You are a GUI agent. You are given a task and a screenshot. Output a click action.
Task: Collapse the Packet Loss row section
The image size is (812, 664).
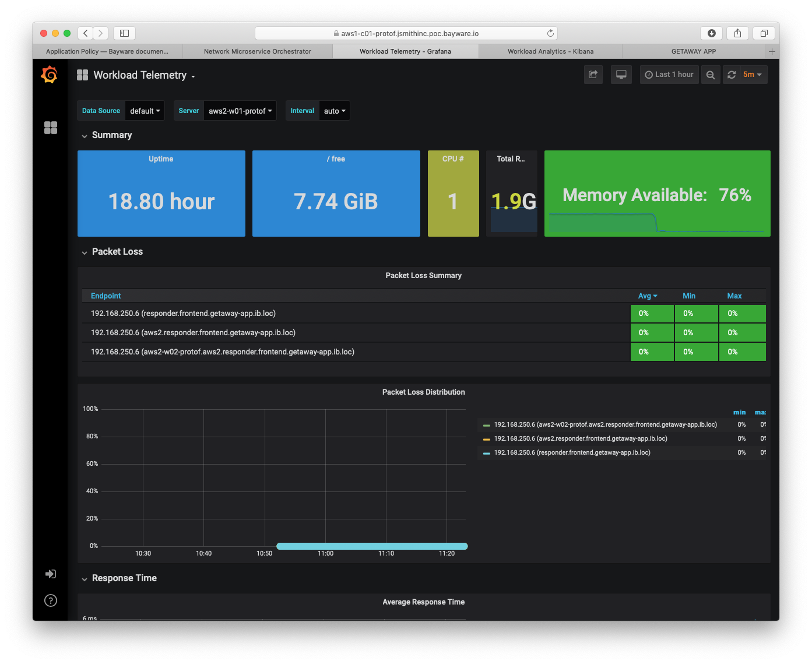[x=112, y=252]
